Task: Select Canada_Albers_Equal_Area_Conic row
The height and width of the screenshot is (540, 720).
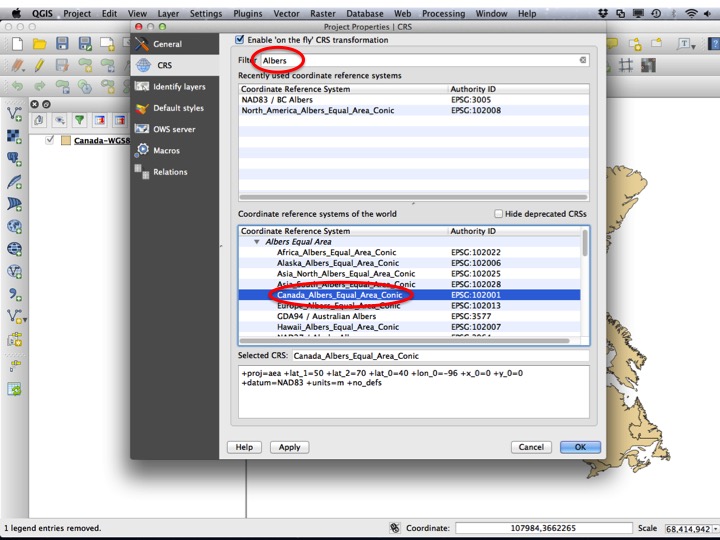Action: pyautogui.click(x=410, y=295)
